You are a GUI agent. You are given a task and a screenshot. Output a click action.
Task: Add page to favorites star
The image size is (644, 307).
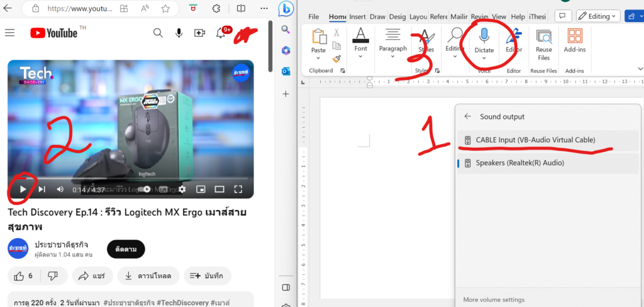pyautogui.click(x=165, y=8)
